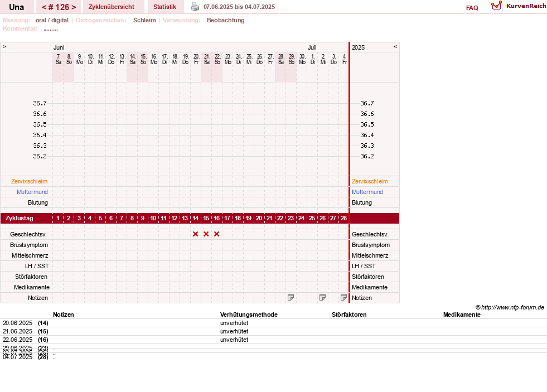Click the left 36.7 temperature scale label
547x392 pixels.
pyautogui.click(x=40, y=103)
